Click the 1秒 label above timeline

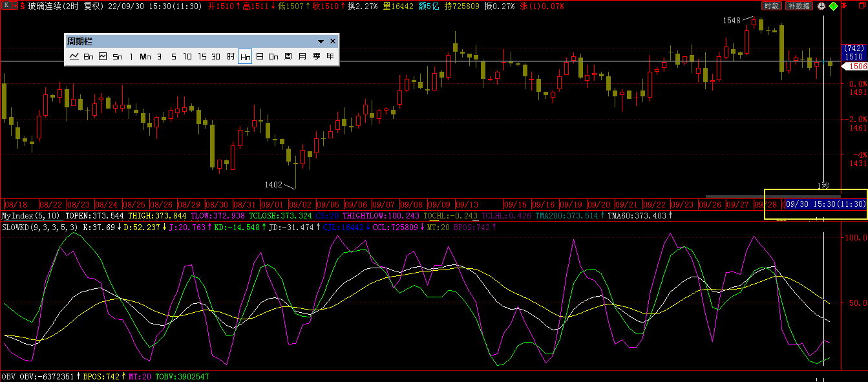[823, 186]
